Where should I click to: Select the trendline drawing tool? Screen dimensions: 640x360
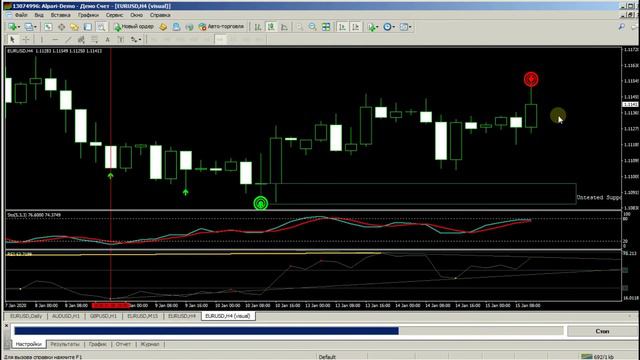tap(68, 40)
